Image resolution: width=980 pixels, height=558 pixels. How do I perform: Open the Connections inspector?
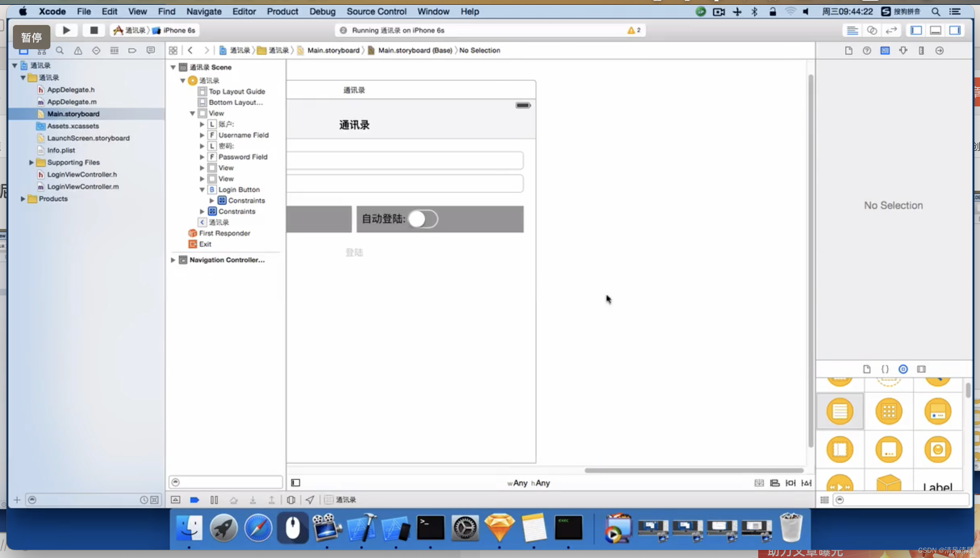click(x=939, y=51)
